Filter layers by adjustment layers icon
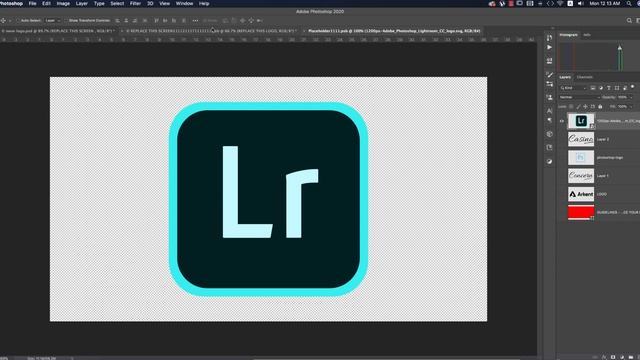This screenshot has width=640, height=360. pos(601,88)
